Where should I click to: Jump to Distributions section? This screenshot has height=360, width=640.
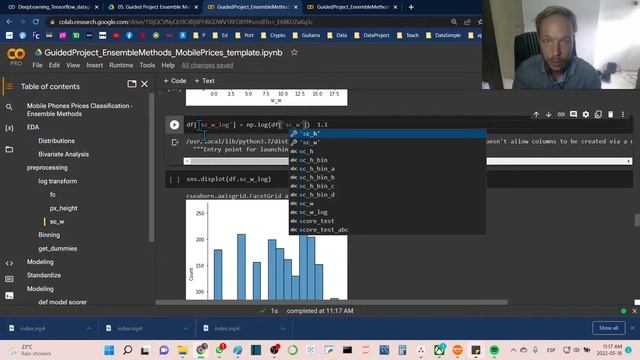[56, 141]
